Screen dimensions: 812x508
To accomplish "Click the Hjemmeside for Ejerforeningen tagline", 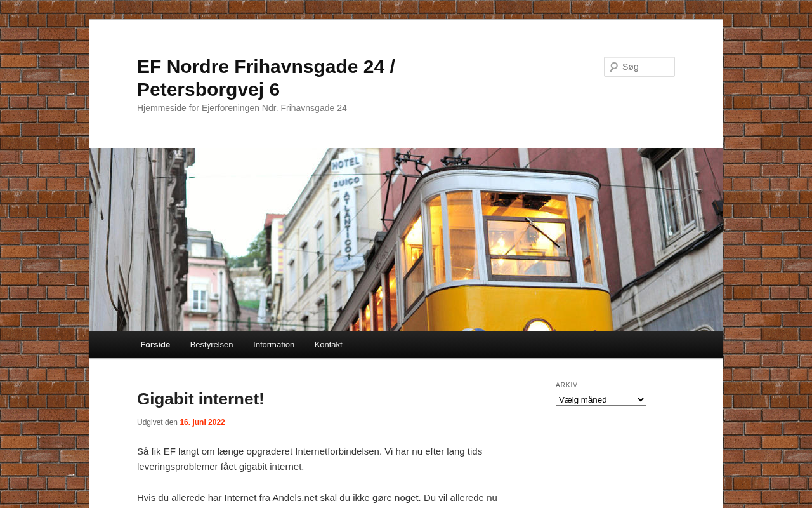I will pyautogui.click(x=242, y=108).
